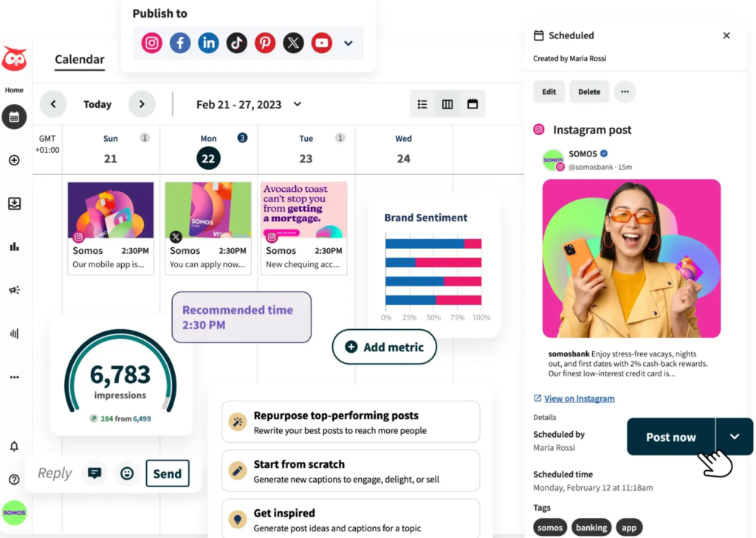Select the Instagram icon under Publish to
The image size is (756, 538).
point(151,43)
